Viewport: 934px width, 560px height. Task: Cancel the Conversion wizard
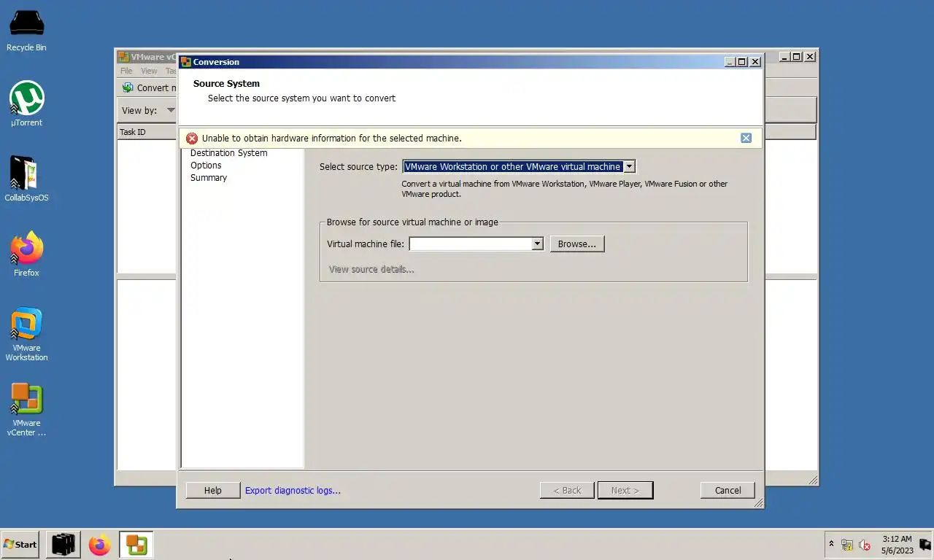pyautogui.click(x=727, y=490)
